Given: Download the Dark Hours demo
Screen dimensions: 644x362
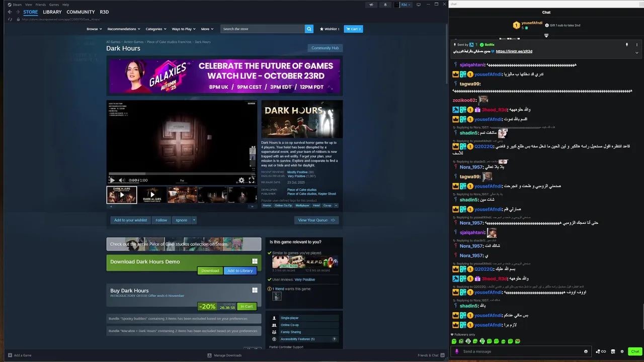Looking at the screenshot, I should point(210,270).
